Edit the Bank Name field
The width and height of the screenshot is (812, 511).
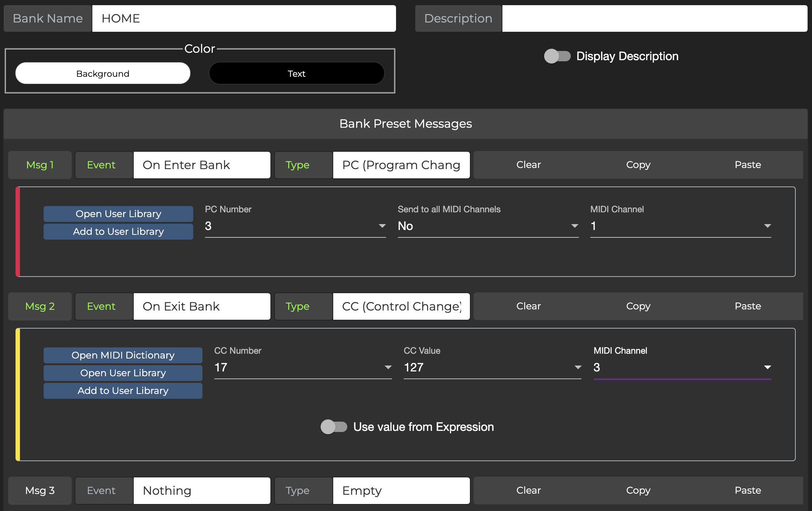point(244,18)
